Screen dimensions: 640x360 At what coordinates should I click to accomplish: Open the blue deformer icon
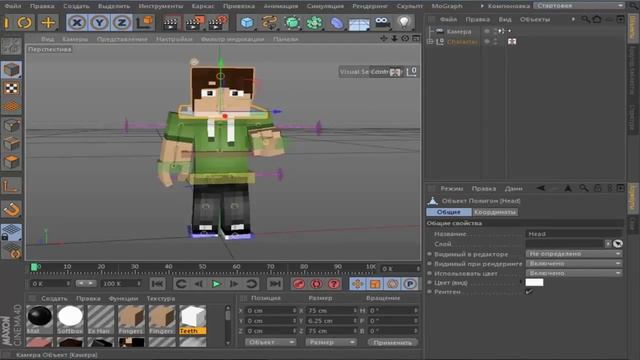pyautogui.click(x=336, y=23)
